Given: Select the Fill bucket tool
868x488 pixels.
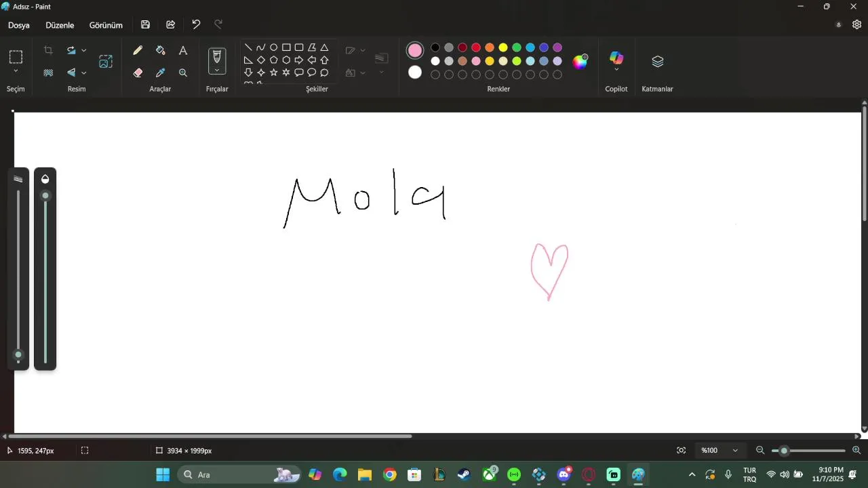Looking at the screenshot, I should pyautogui.click(x=161, y=51).
